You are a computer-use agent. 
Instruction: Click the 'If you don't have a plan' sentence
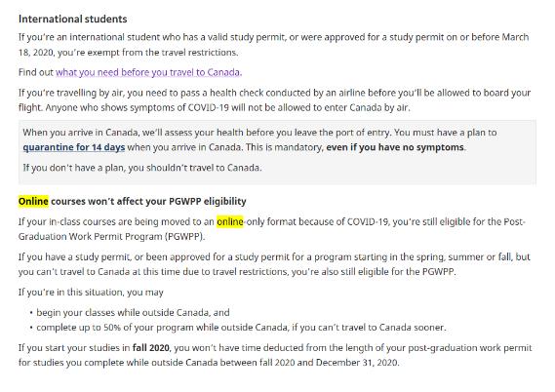pyautogui.click(x=142, y=168)
